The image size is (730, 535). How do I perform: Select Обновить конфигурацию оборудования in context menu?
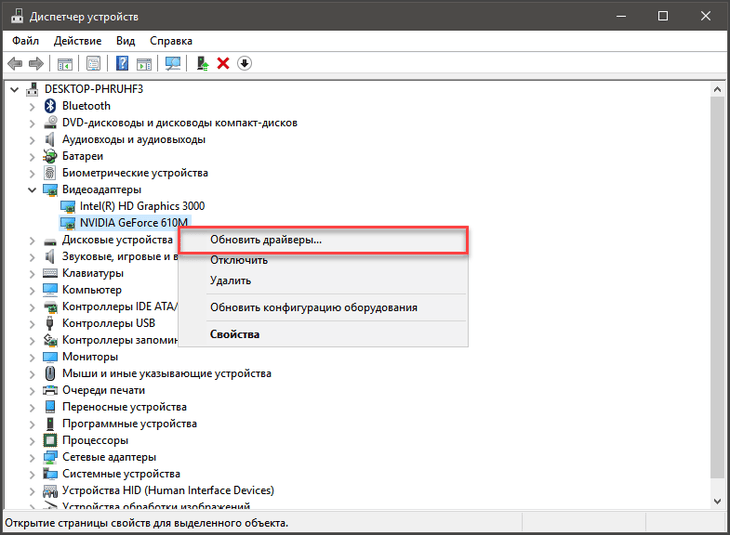(x=323, y=307)
